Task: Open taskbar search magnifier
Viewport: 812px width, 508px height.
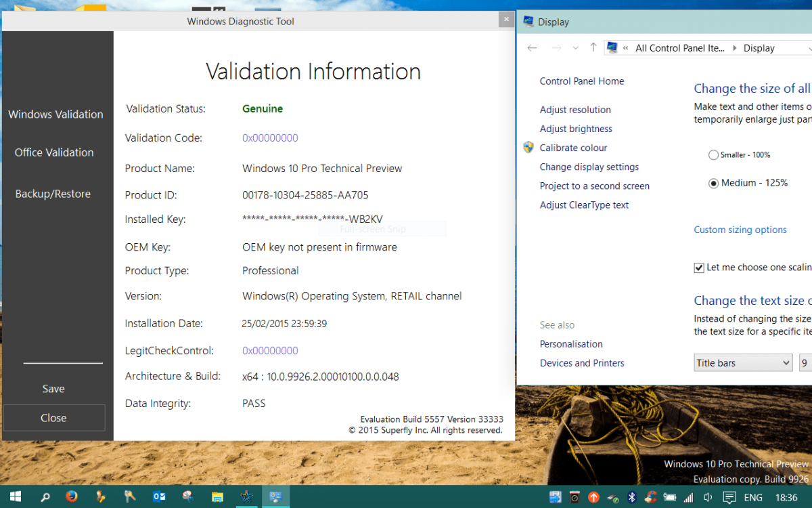Action: [45, 496]
